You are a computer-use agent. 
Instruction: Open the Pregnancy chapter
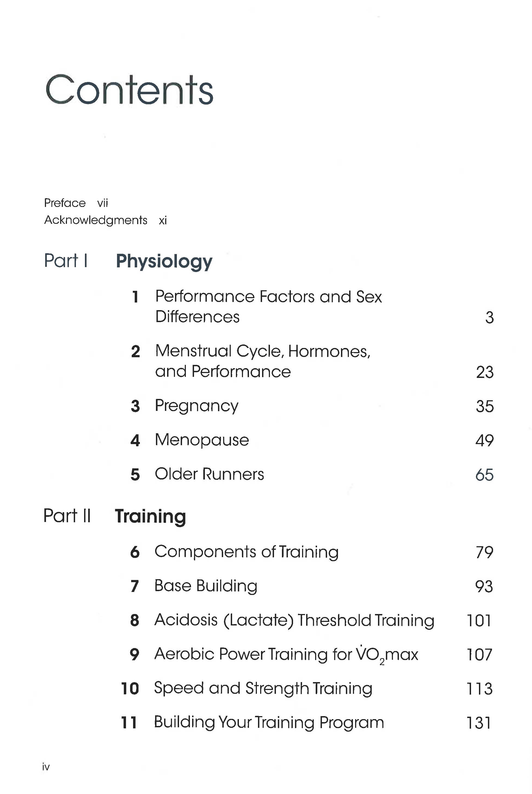(196, 406)
